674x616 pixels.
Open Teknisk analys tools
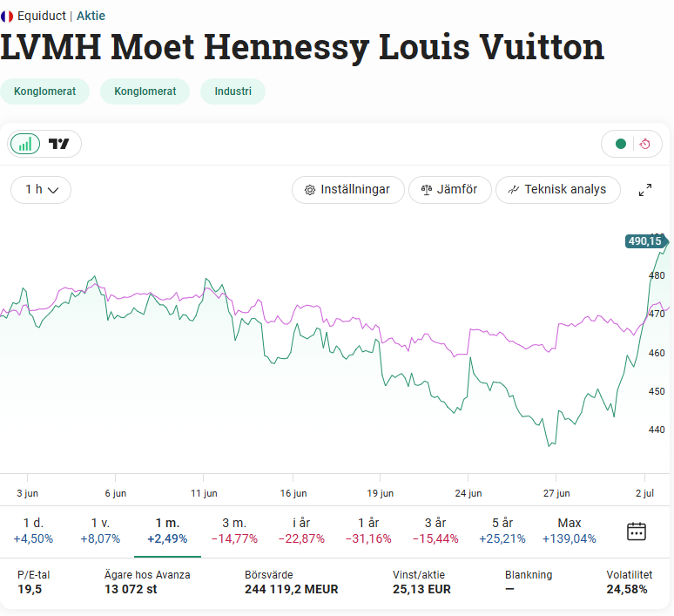point(558,190)
